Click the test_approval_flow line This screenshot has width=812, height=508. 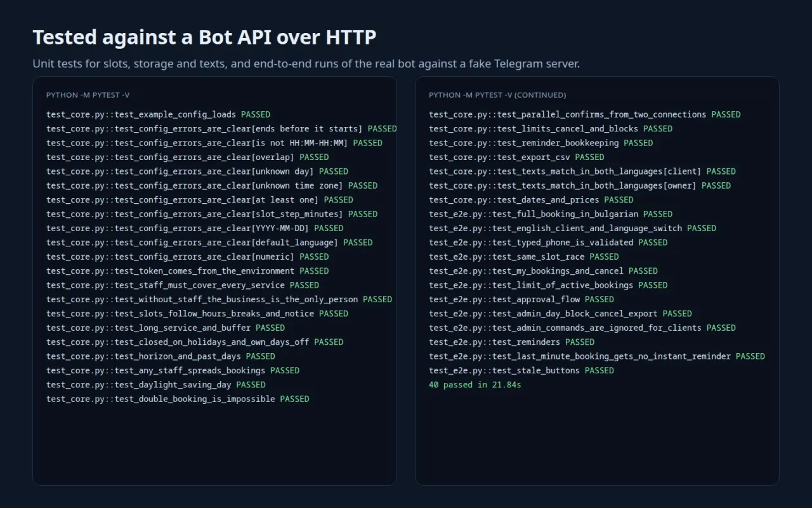pyautogui.click(x=521, y=300)
